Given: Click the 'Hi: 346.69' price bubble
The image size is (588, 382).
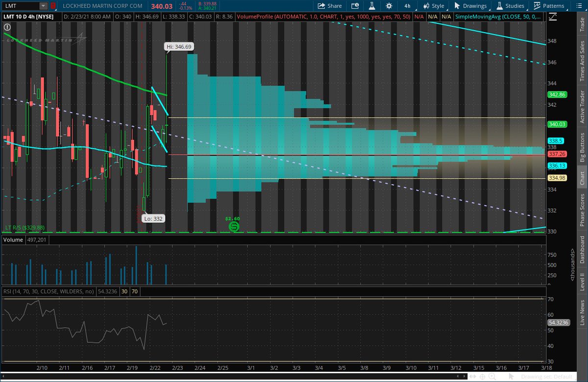Looking at the screenshot, I should pyautogui.click(x=178, y=47).
